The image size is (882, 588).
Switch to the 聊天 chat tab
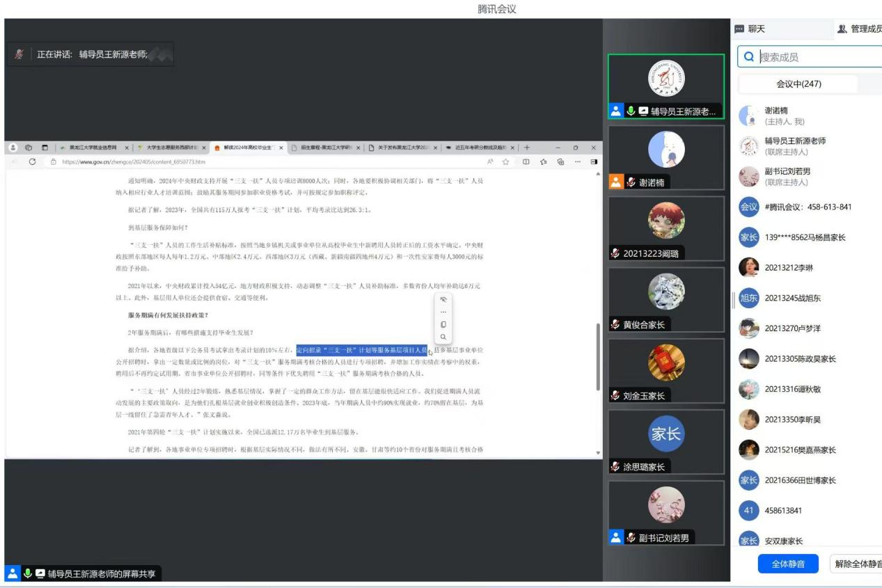tap(750, 29)
